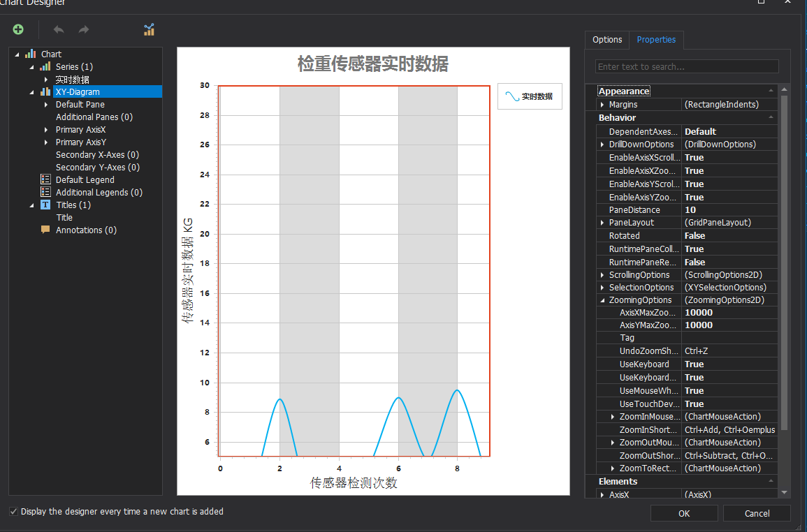
Task: Collapse the Elements category
Action: coord(771,481)
